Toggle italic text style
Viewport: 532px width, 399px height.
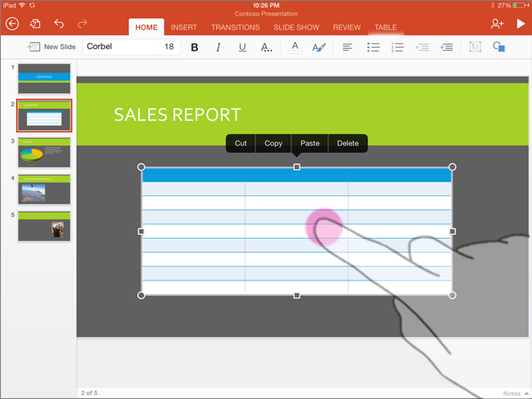[218, 47]
